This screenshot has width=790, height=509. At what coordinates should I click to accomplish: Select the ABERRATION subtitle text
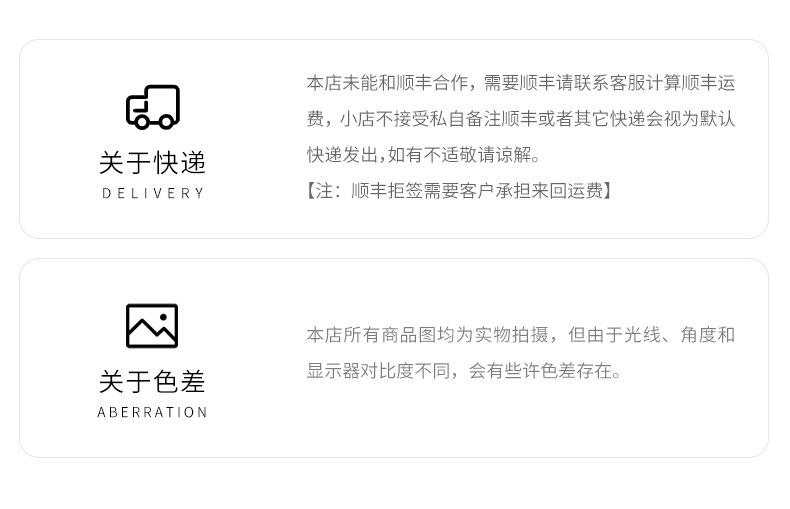tap(152, 412)
